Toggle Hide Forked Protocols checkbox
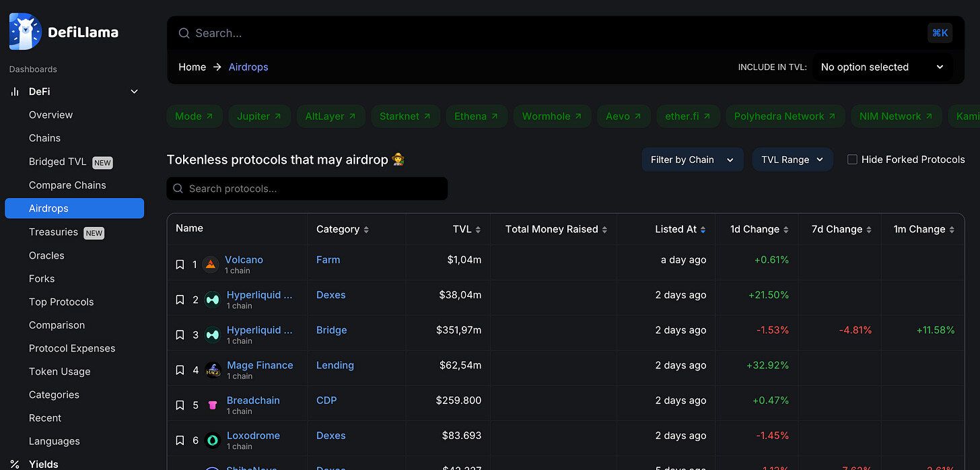 (x=852, y=160)
